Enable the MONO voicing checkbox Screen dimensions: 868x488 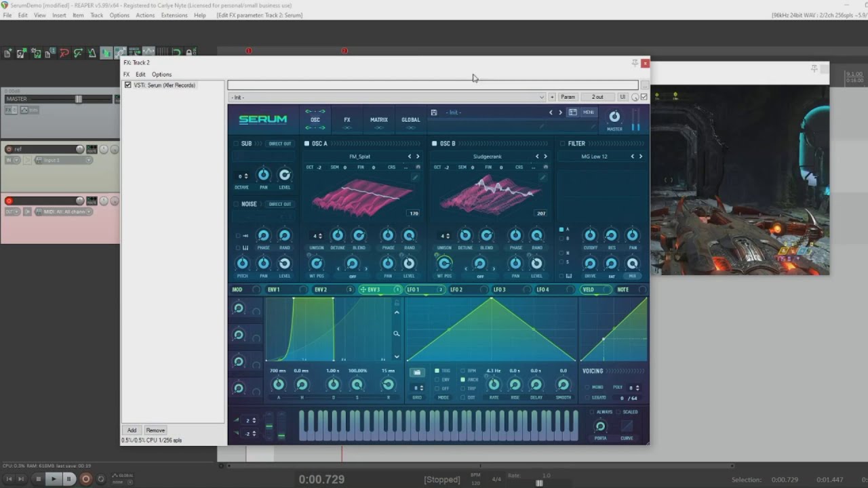(x=587, y=387)
